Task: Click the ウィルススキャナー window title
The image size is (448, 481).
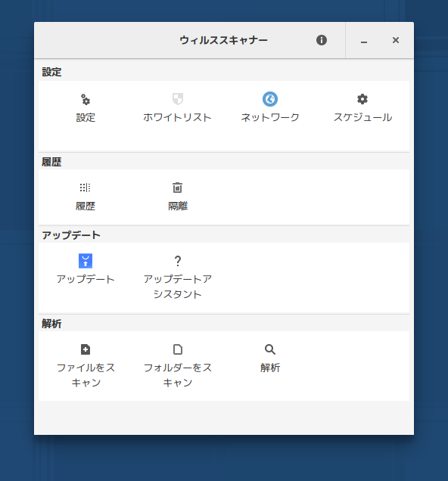Action: [224, 40]
